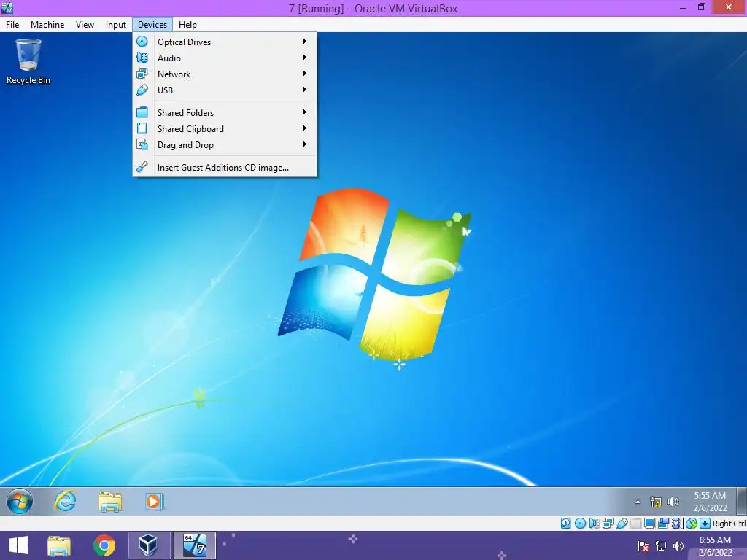Click the speaker icon beside Audio
Screen dimensions: 747x560
(x=142, y=58)
